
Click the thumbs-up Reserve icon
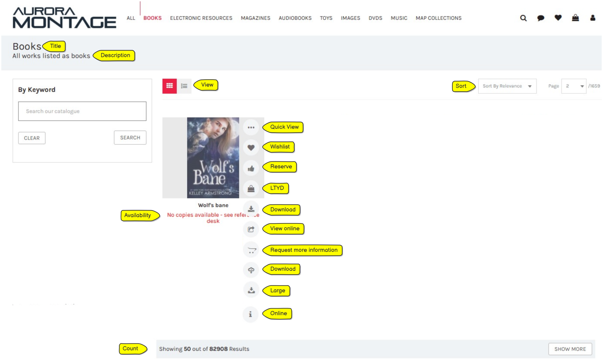click(x=251, y=168)
